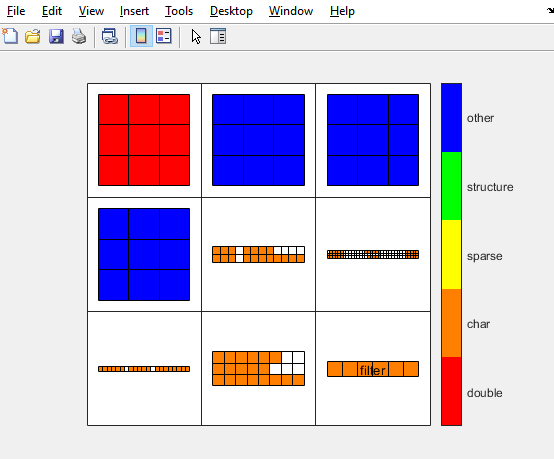Select the red 3x3 double matrix cell
The height and width of the screenshot is (459, 554).
pyautogui.click(x=144, y=140)
